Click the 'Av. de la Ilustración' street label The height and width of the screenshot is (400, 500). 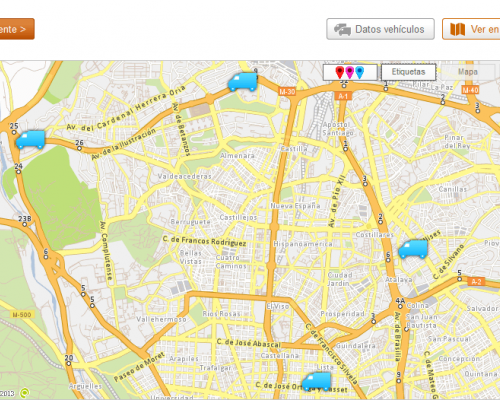click(124, 144)
